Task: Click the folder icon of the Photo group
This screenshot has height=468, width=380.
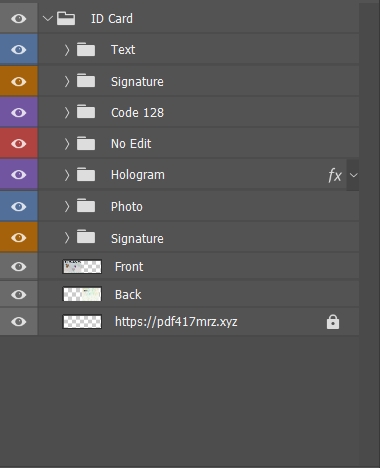Action: (x=86, y=206)
